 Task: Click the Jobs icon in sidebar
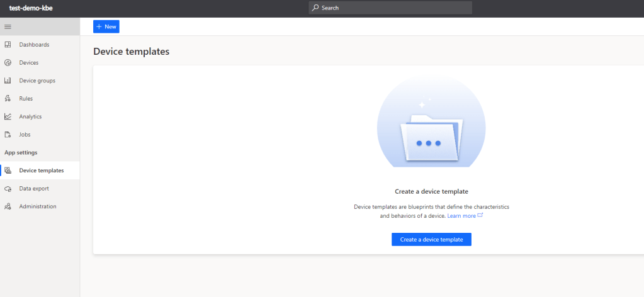pyautogui.click(x=8, y=135)
